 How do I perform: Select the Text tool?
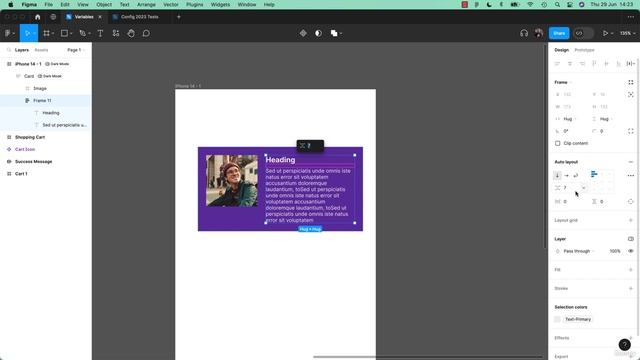[x=100, y=33]
